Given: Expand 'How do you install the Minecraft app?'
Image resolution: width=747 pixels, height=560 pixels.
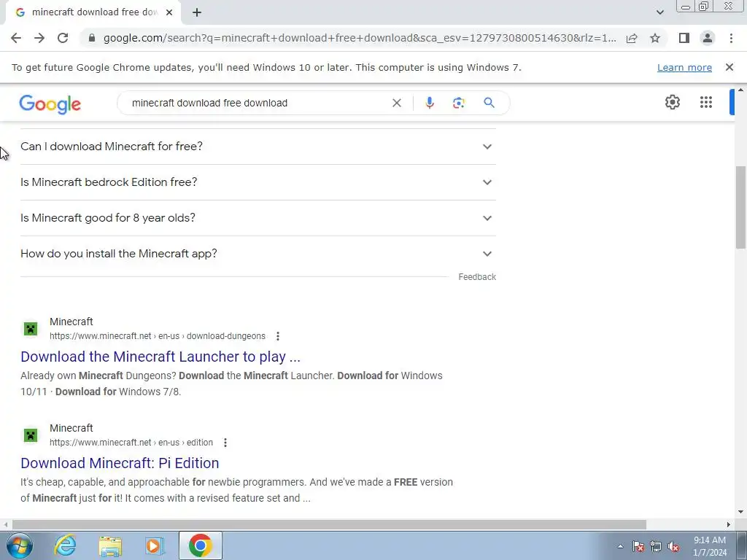Looking at the screenshot, I should (258, 253).
